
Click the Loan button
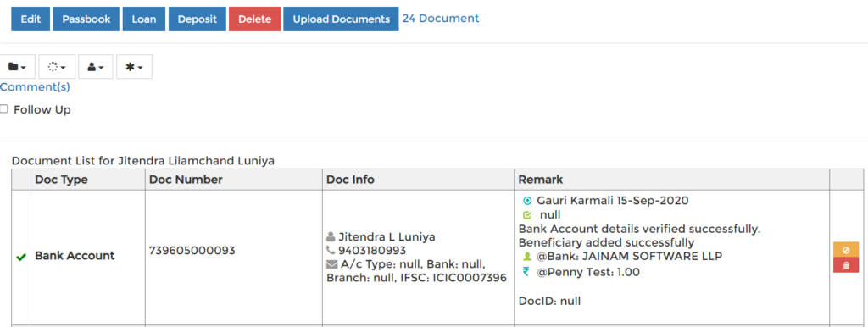pyautogui.click(x=144, y=19)
